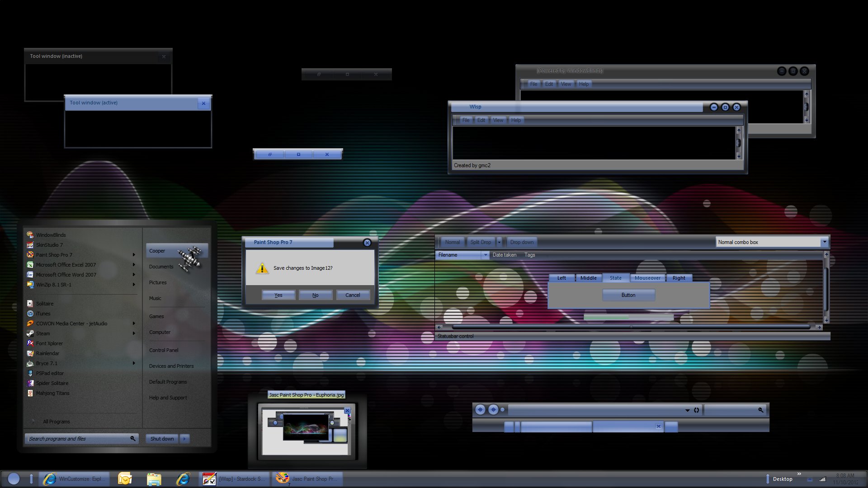Click the back arrow in explorer bar

480,409
